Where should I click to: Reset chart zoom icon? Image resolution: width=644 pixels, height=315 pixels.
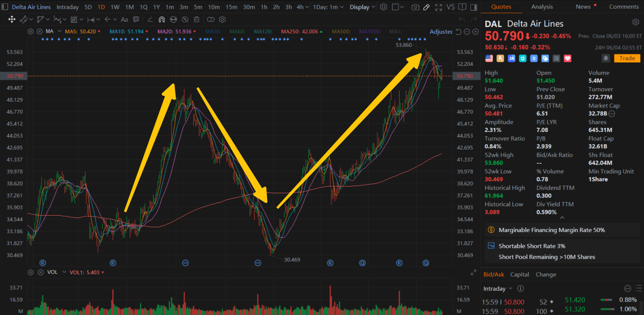click(458, 32)
